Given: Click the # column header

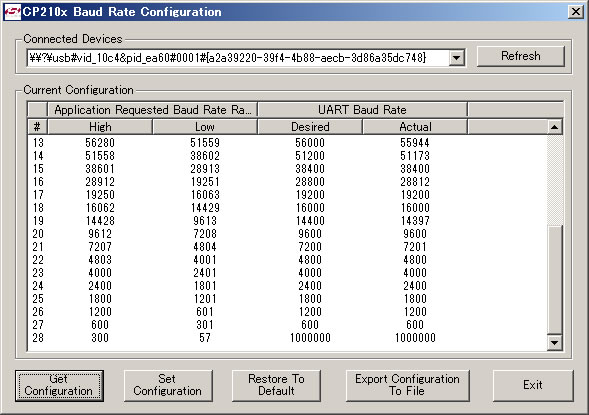Looking at the screenshot, I should pos(37,127).
